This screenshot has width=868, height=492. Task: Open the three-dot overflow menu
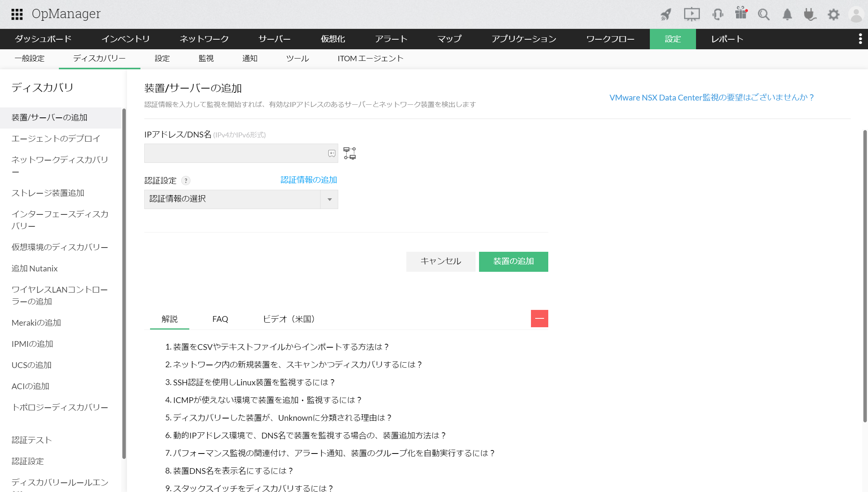[x=860, y=39]
